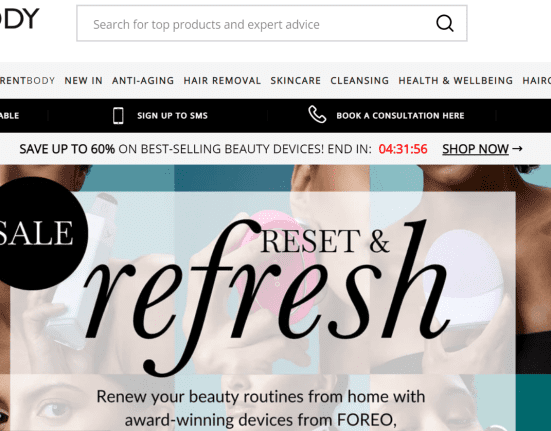This screenshot has height=431, width=551.
Task: Open the Hair Removal menu
Action: coord(222,81)
